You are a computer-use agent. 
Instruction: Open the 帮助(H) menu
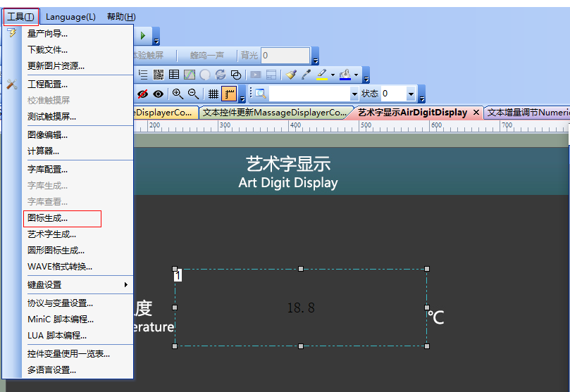(x=121, y=17)
